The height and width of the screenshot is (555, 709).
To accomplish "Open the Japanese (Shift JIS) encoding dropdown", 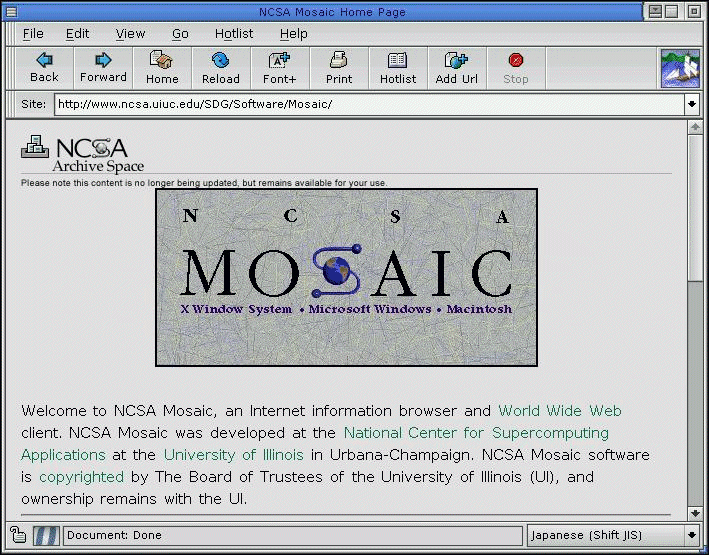I will point(691,535).
